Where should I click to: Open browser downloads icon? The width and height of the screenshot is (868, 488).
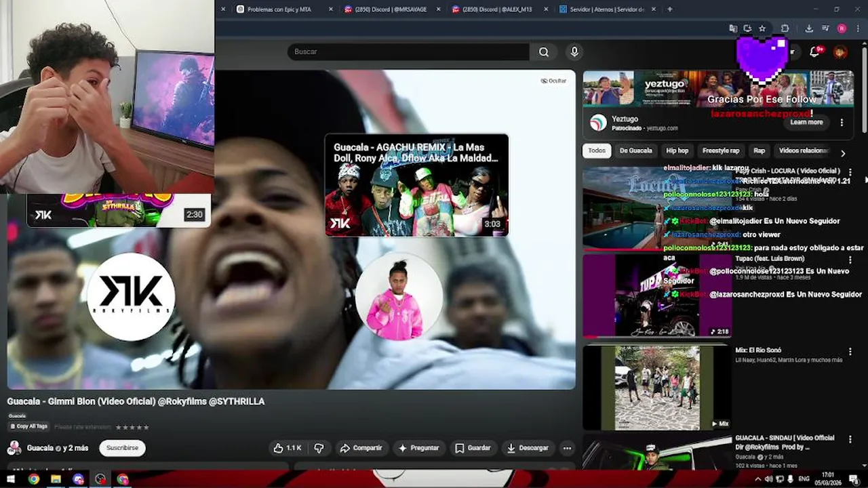[809, 28]
